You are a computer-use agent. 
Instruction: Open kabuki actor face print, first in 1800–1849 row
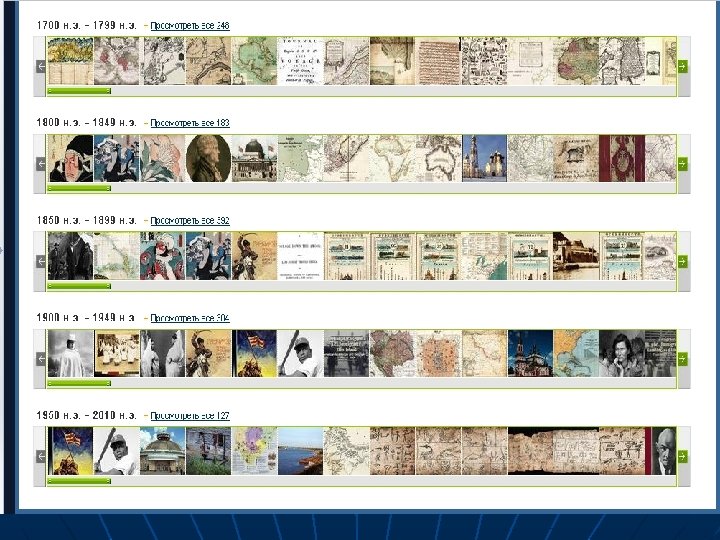[x=70, y=158]
